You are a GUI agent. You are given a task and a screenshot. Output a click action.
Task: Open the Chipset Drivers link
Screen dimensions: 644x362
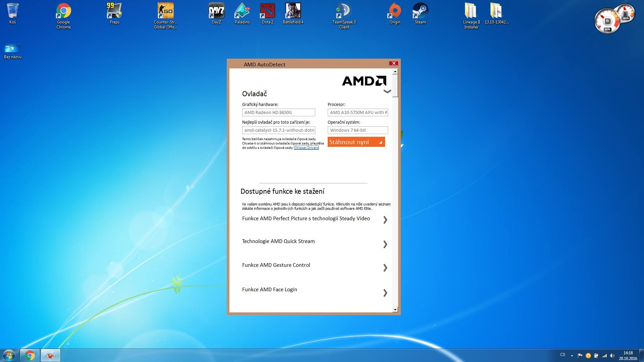[x=306, y=148]
